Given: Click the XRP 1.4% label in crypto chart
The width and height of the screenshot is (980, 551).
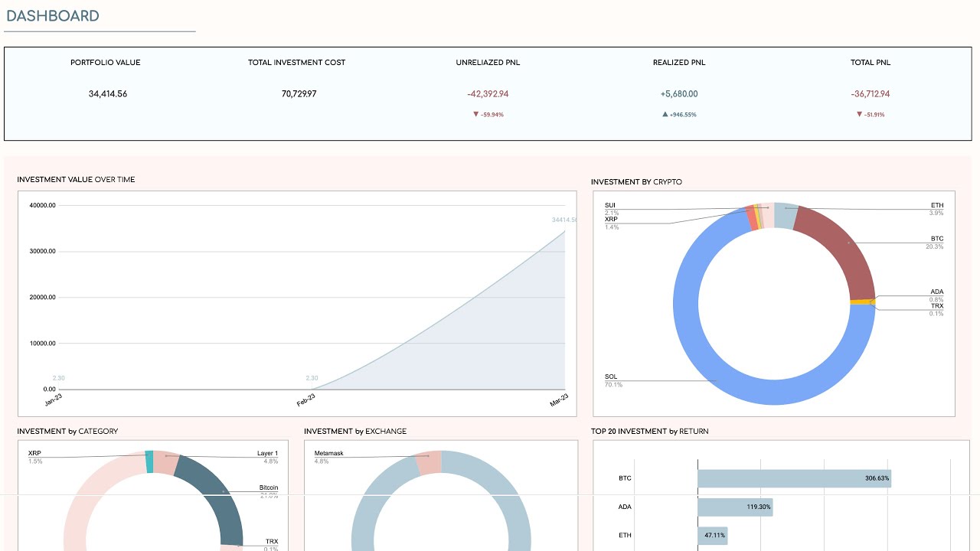Looking at the screenshot, I should 612,223.
